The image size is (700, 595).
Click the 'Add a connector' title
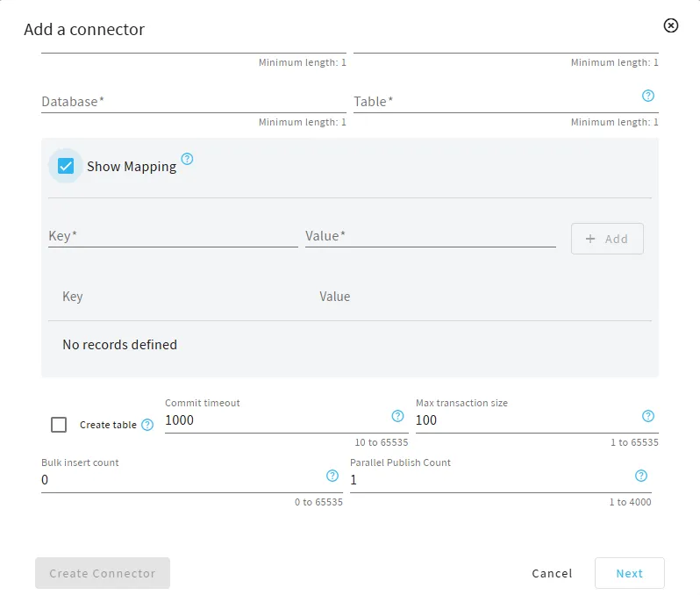coord(84,30)
